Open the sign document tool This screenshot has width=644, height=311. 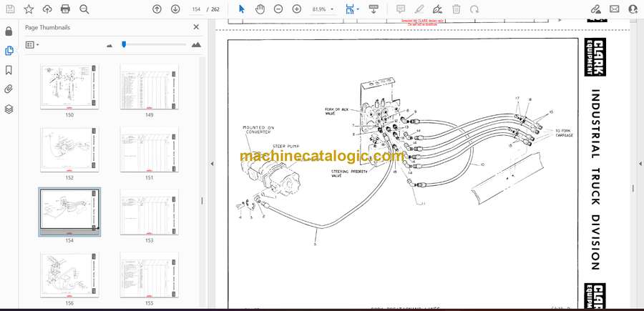coord(438,9)
